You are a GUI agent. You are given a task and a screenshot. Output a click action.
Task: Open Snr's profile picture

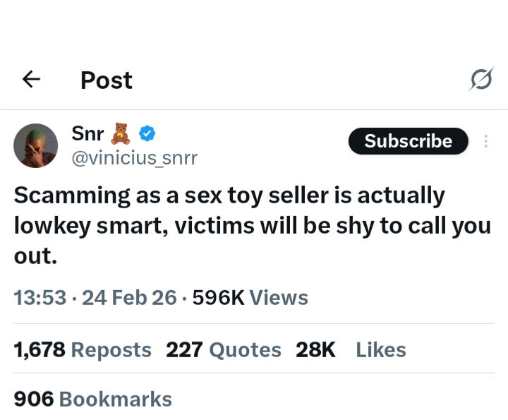pos(35,145)
